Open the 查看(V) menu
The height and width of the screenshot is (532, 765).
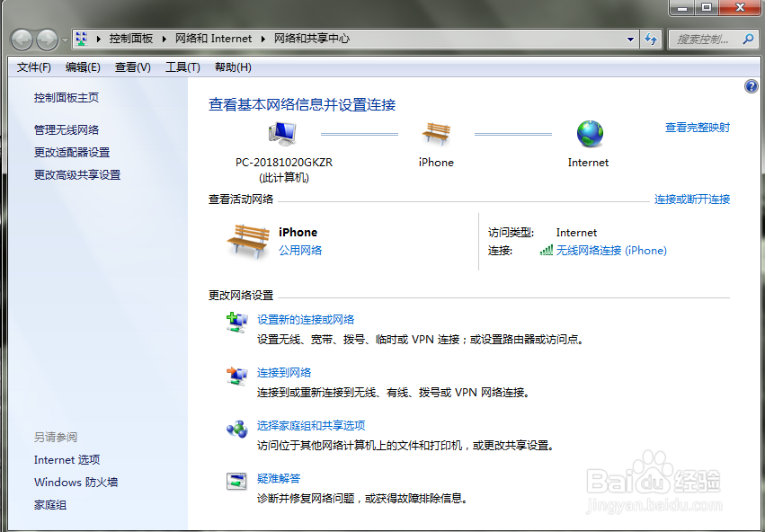click(x=133, y=67)
